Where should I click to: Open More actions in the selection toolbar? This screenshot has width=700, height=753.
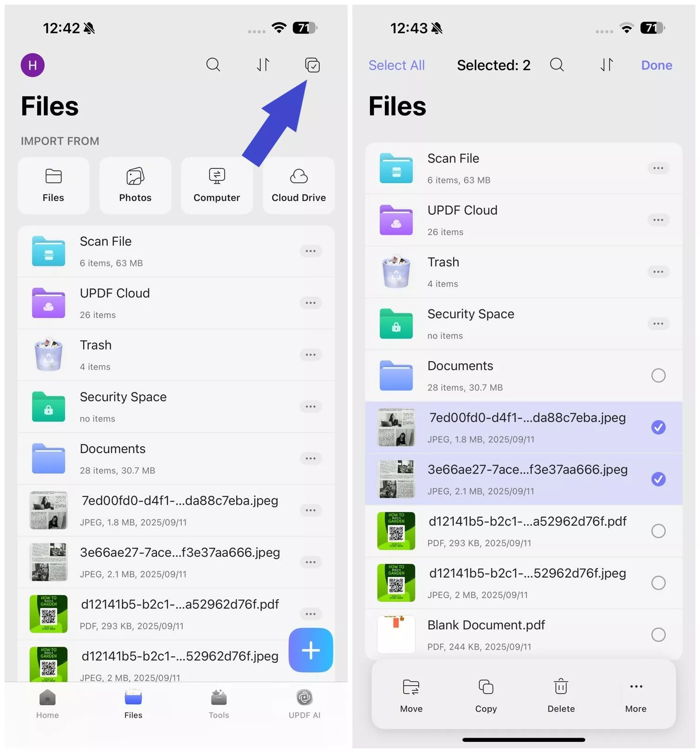click(636, 695)
